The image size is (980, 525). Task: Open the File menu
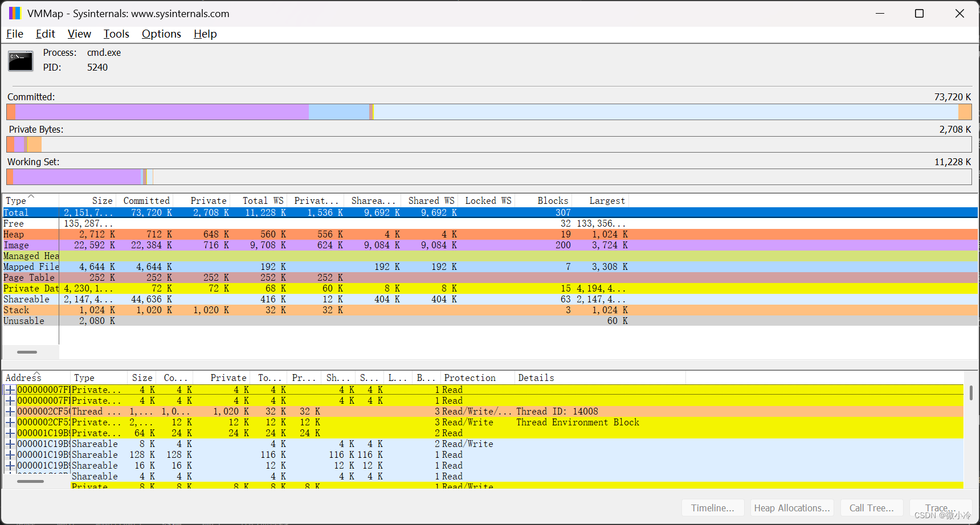point(14,34)
